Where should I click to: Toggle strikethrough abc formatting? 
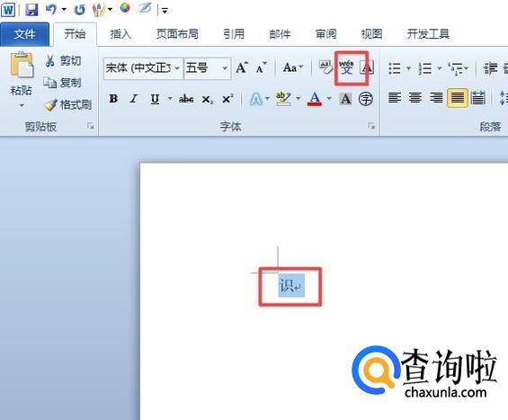point(186,99)
